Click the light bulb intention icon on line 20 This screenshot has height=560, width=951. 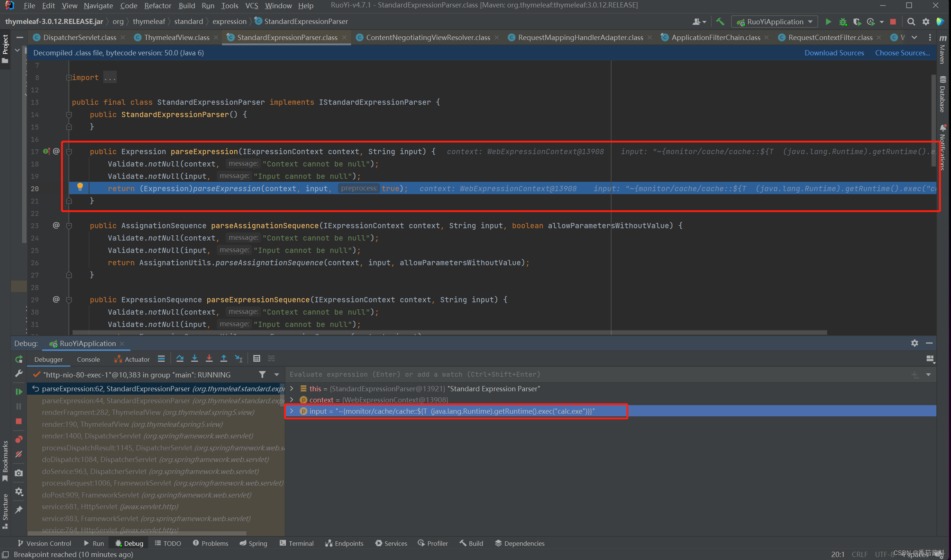pos(80,186)
